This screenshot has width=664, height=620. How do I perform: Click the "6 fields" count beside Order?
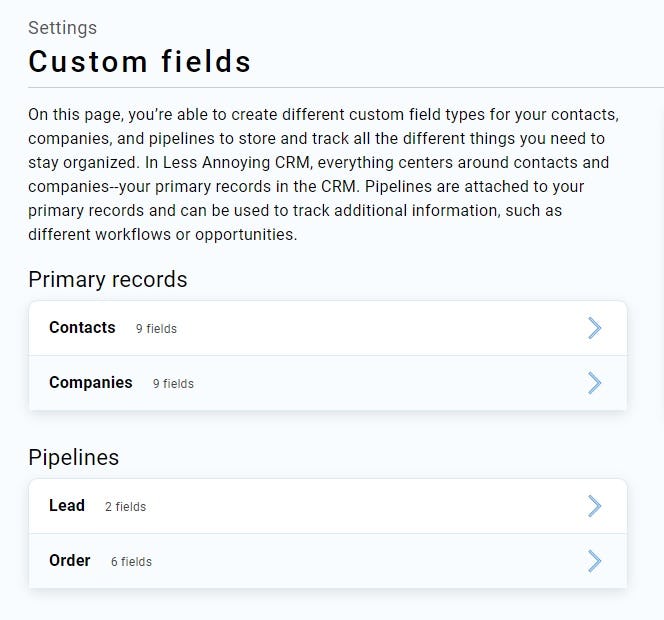131,562
